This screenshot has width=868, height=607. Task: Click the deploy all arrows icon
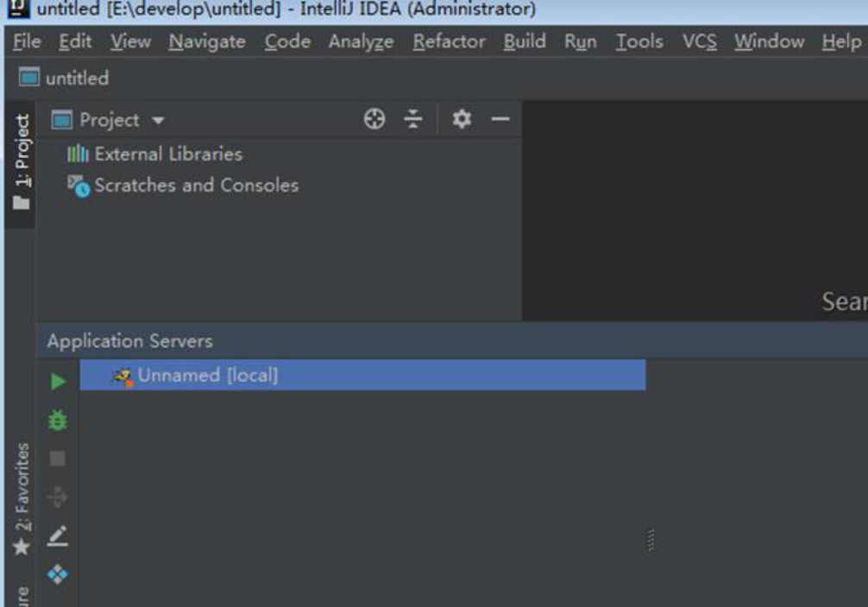point(58,497)
